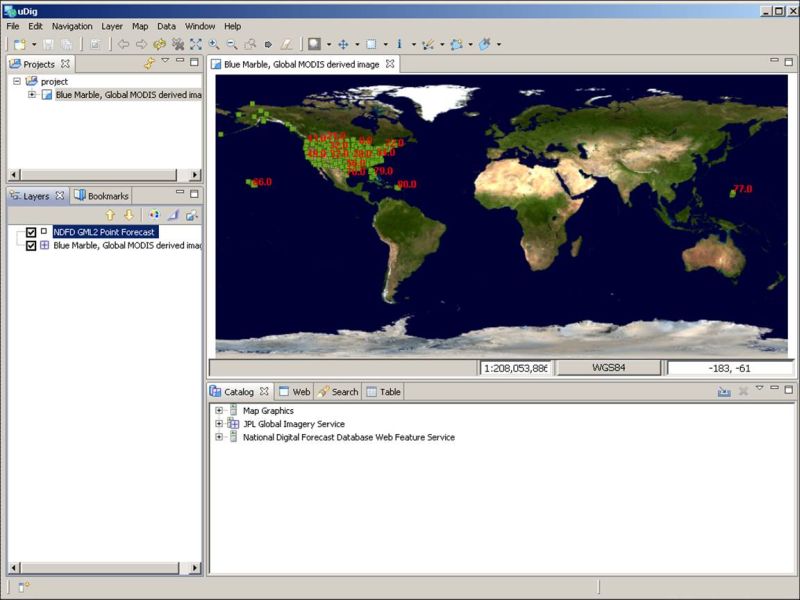800x600 pixels.
Task: Select the Box Selection tool
Action: point(371,44)
